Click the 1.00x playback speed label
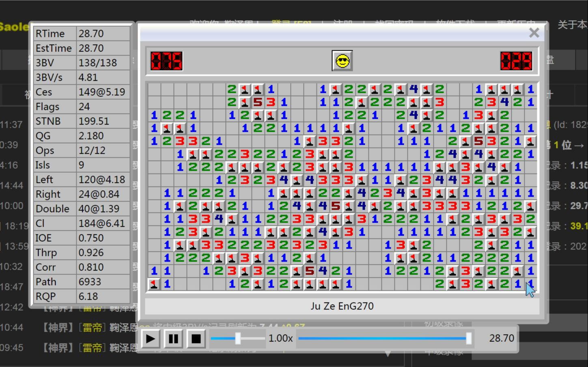588x367 pixels. click(x=280, y=338)
